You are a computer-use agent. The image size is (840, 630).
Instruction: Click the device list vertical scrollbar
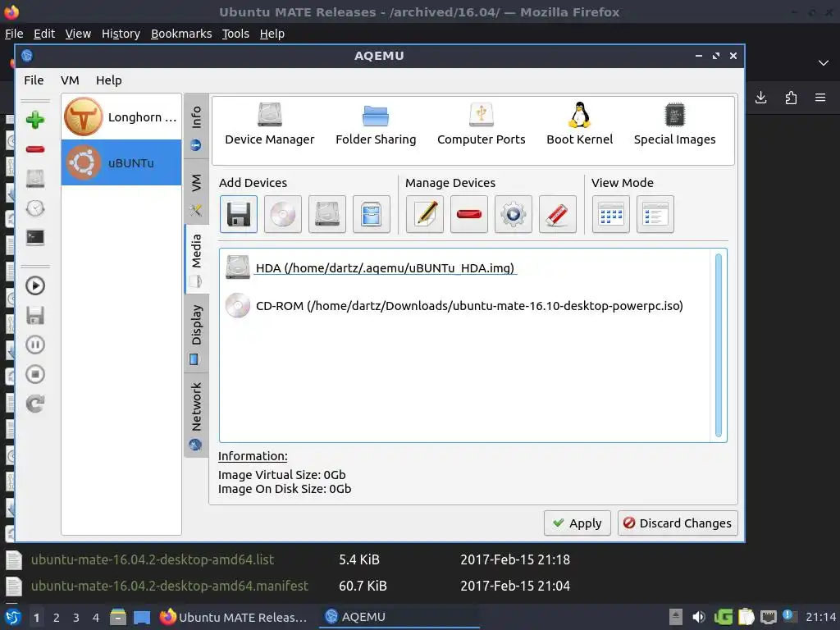coord(719,345)
